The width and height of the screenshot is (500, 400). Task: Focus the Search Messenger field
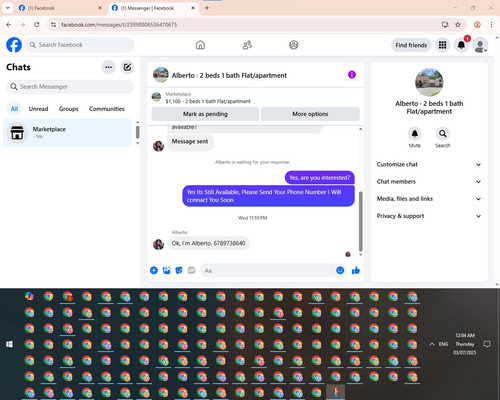click(70, 87)
